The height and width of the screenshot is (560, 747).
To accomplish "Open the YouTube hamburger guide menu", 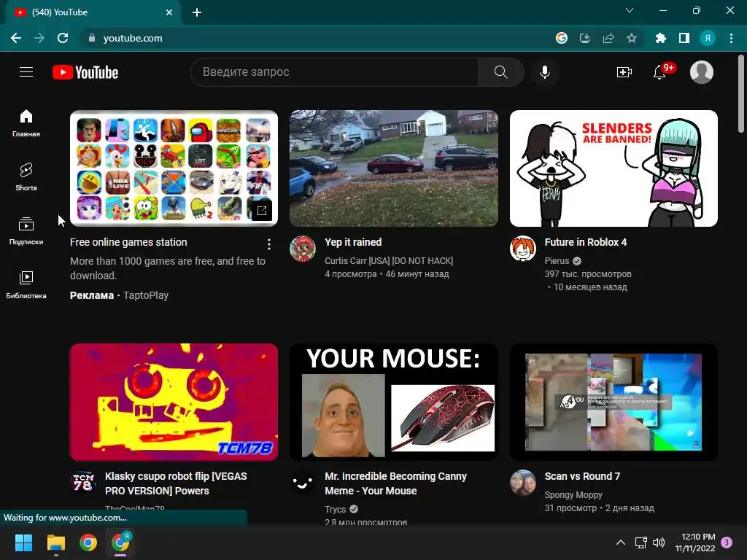I will 26,72.
